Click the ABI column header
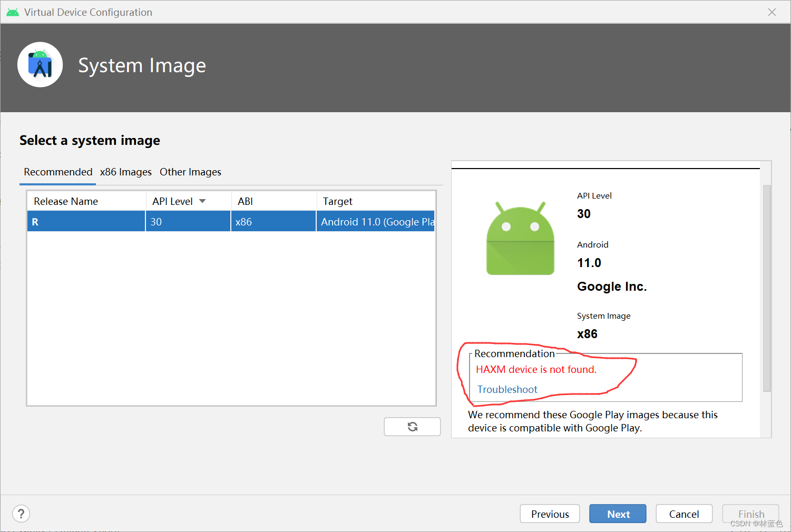Viewport: 791px width, 532px height. click(x=245, y=201)
